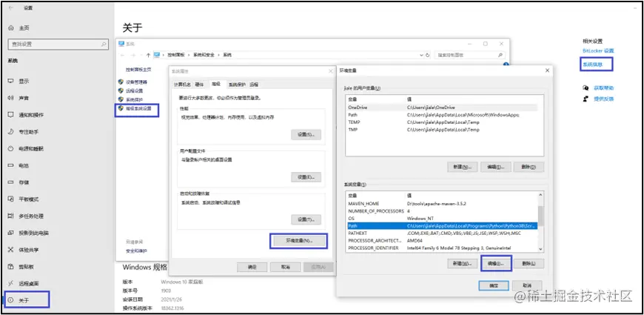Select OneDrive row in user variables
The width and height of the screenshot is (644, 315).
442,107
